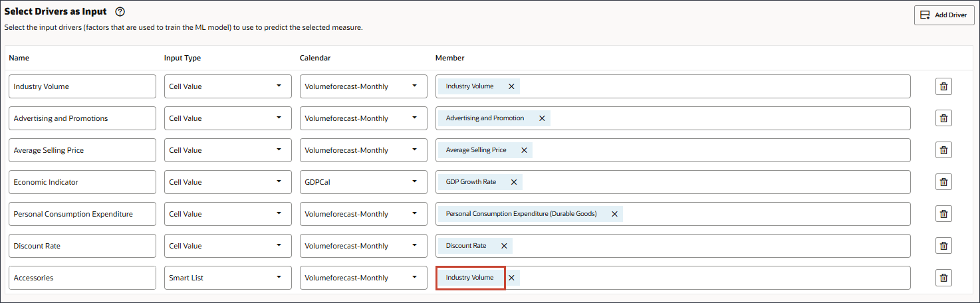Delete the Industry Volume driver row

click(x=943, y=86)
